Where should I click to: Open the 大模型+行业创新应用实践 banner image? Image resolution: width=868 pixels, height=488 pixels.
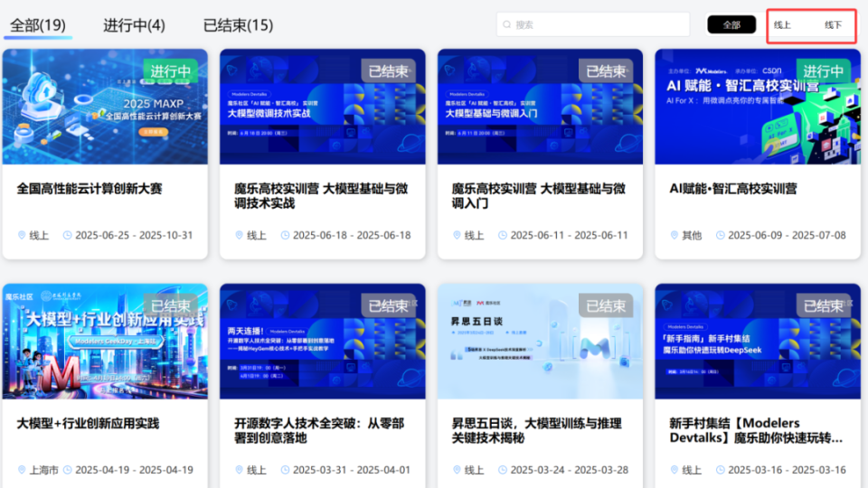[105, 341]
